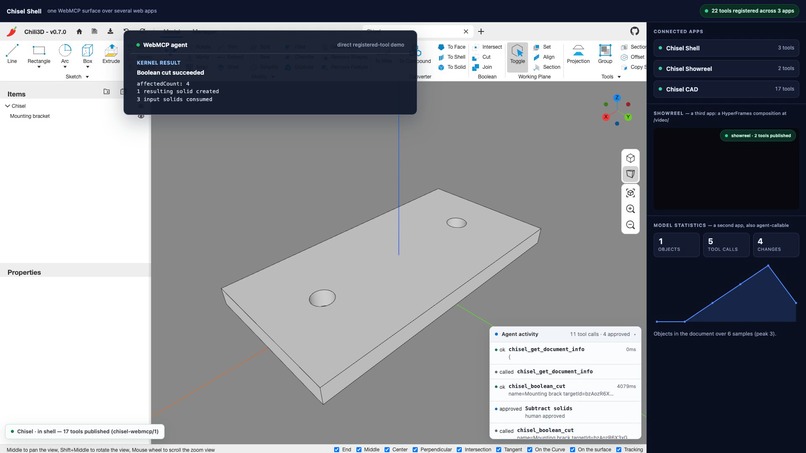This screenshot has height=453, width=806.
Task: Open the Chisel Showreel connected app
Action: [726, 68]
